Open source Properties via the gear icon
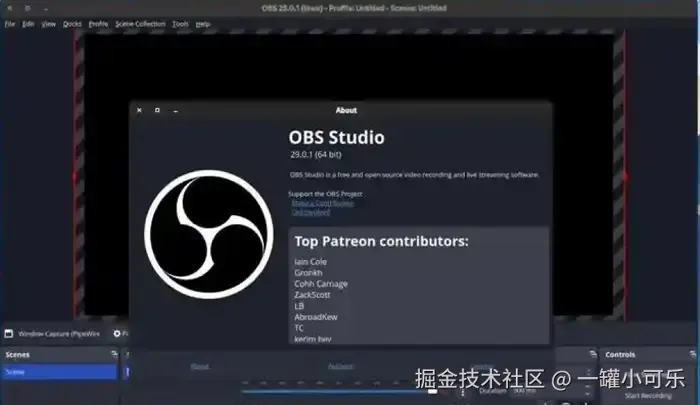The width and height of the screenshot is (700, 405). click(117, 334)
